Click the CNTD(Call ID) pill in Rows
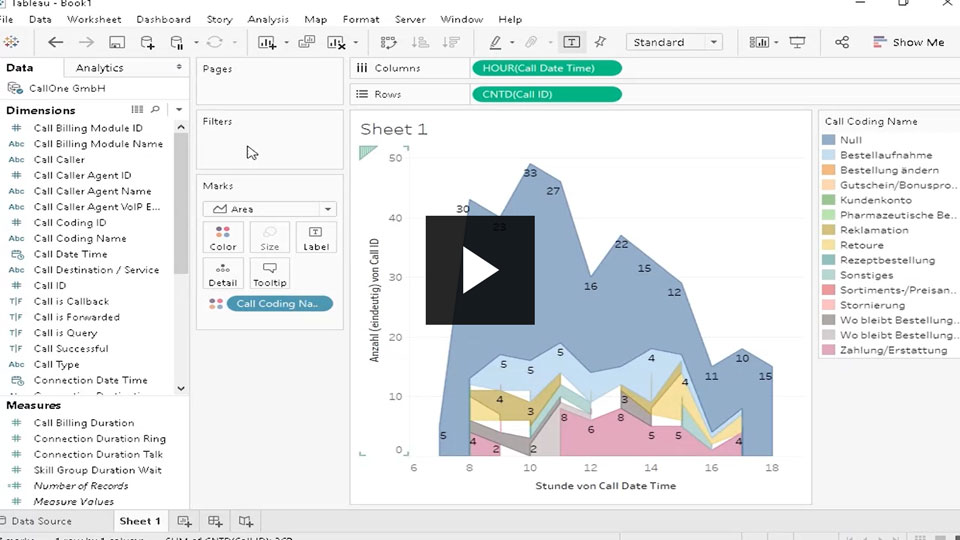960x540 pixels. point(547,94)
